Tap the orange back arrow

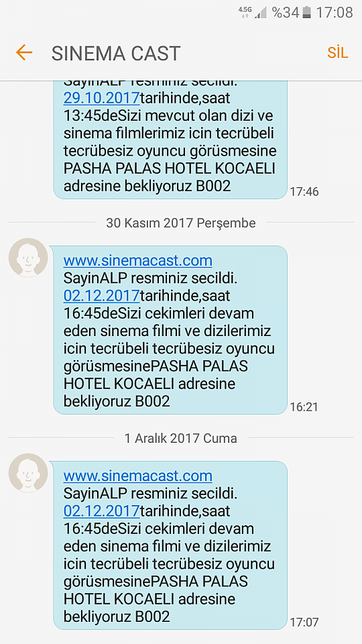tap(24, 52)
